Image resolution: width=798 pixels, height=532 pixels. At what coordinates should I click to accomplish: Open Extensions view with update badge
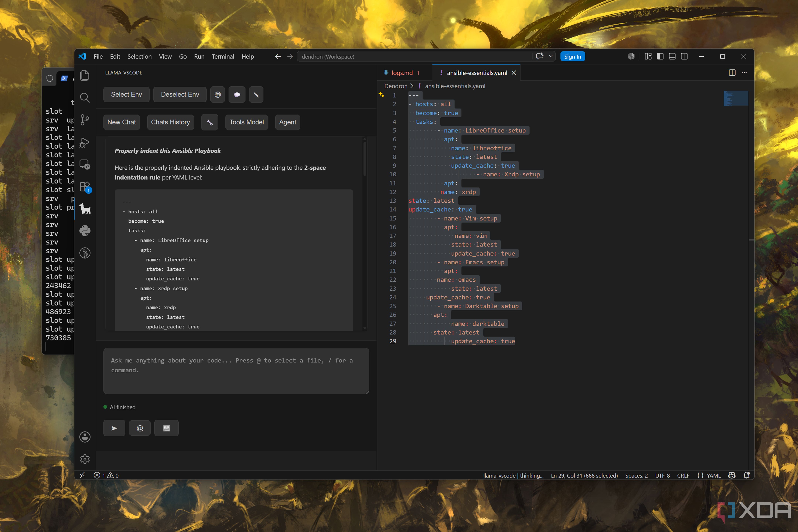click(85, 187)
